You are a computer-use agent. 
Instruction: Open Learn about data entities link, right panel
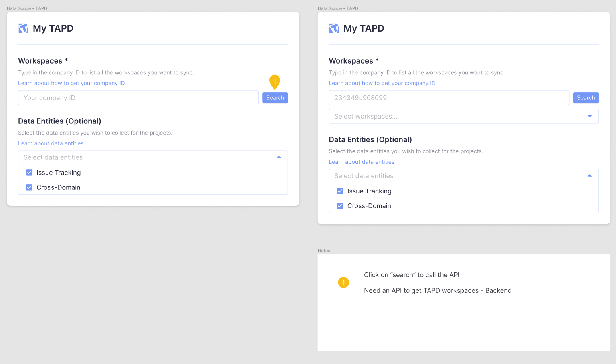(x=362, y=162)
